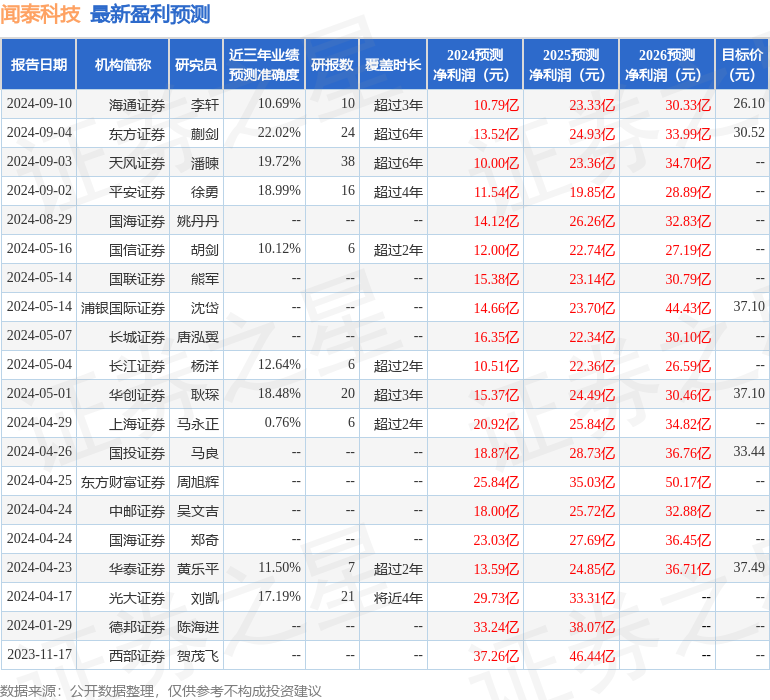Click the 最新盈利预测 heading

pyautogui.click(x=150, y=14)
